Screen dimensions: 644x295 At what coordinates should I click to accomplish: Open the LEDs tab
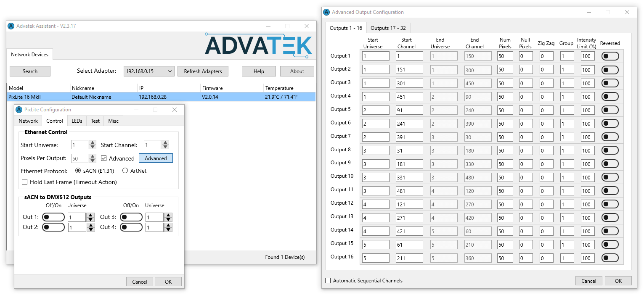coord(77,121)
